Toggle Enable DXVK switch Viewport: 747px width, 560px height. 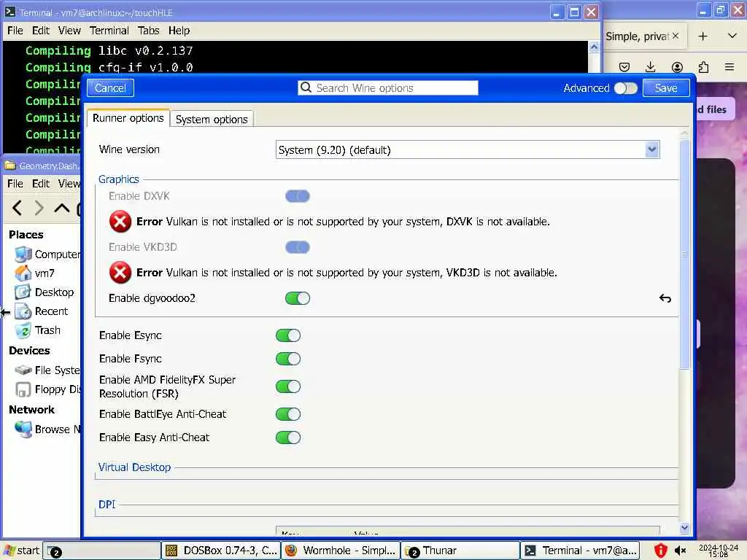point(298,196)
